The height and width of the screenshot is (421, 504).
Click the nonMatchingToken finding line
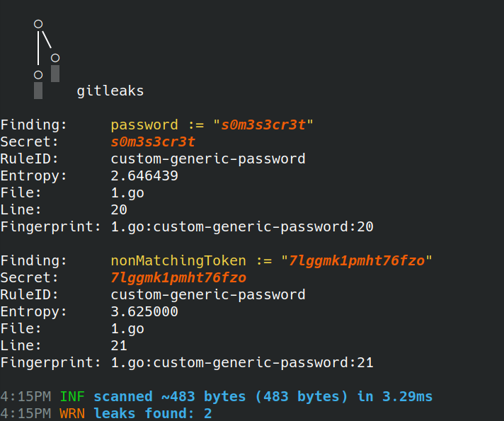(271, 261)
